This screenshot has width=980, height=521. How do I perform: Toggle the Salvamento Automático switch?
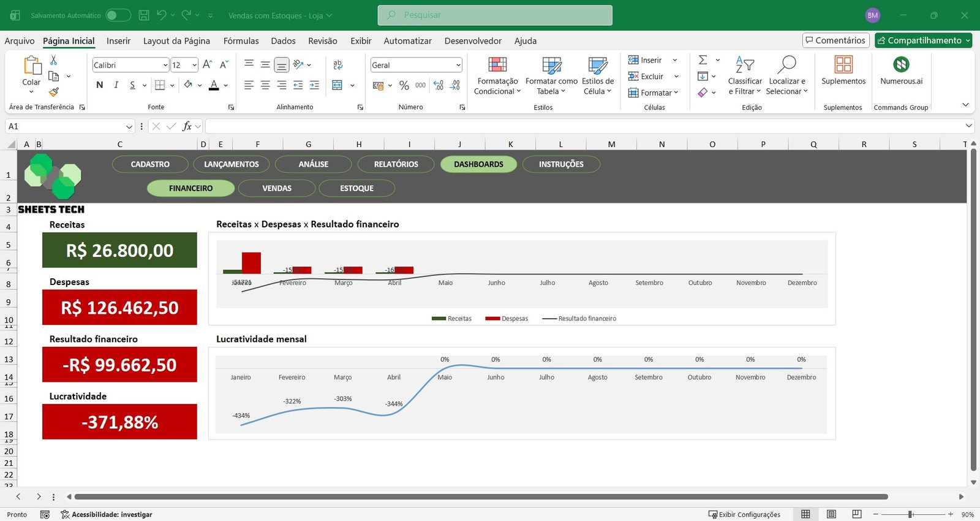(x=118, y=15)
